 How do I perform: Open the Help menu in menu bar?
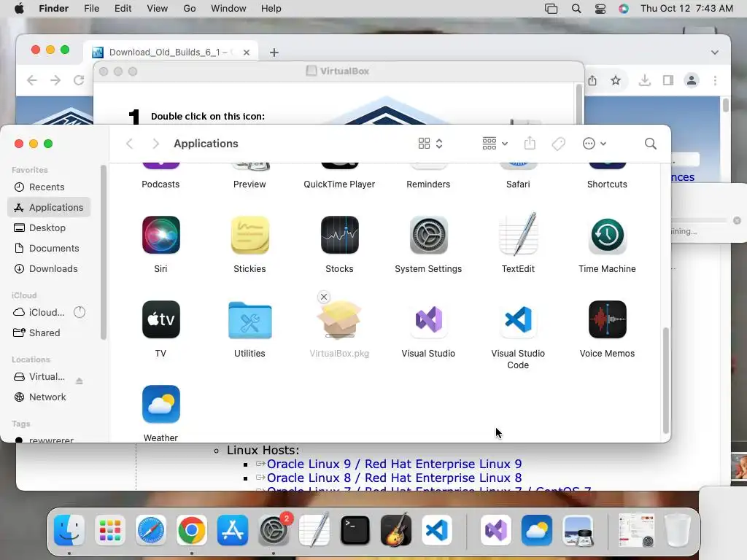pyautogui.click(x=271, y=8)
